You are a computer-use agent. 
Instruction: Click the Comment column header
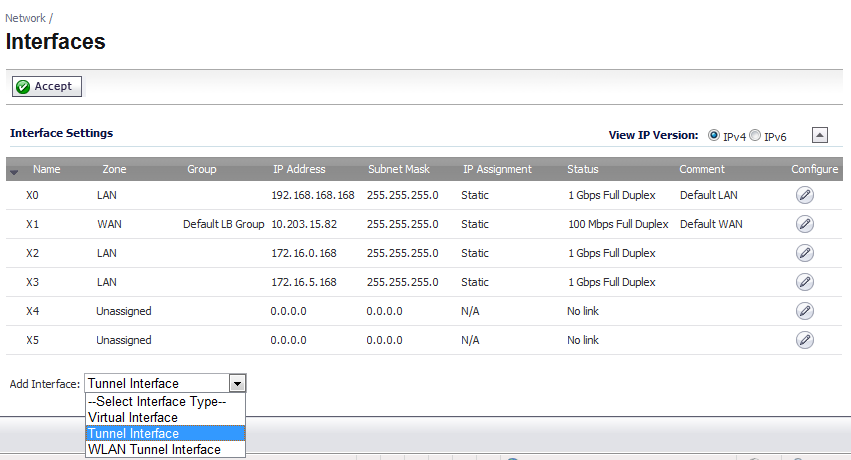(702, 169)
